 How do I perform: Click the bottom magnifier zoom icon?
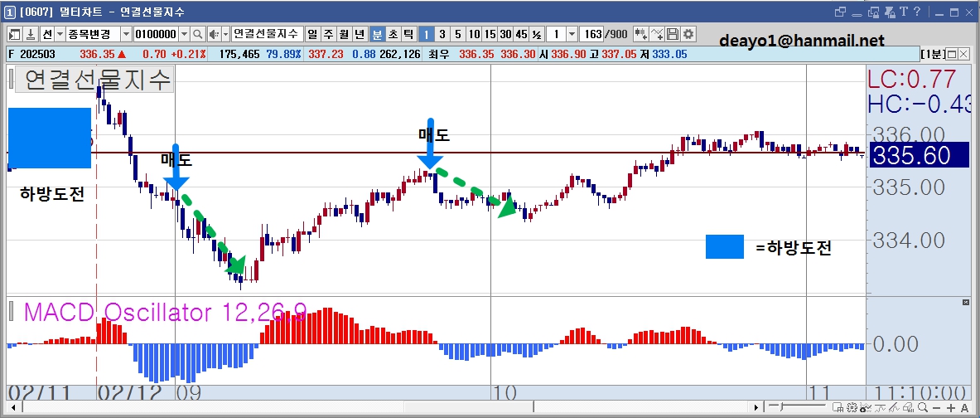pos(923,407)
